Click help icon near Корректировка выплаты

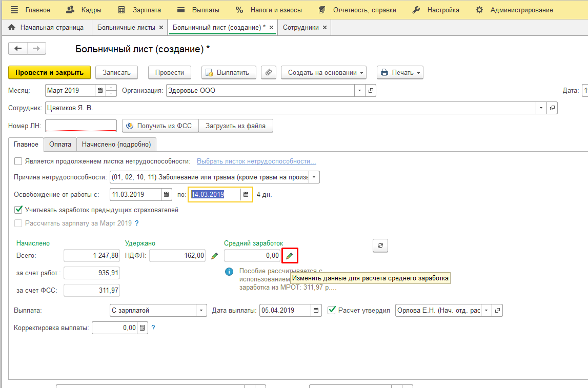point(153,328)
